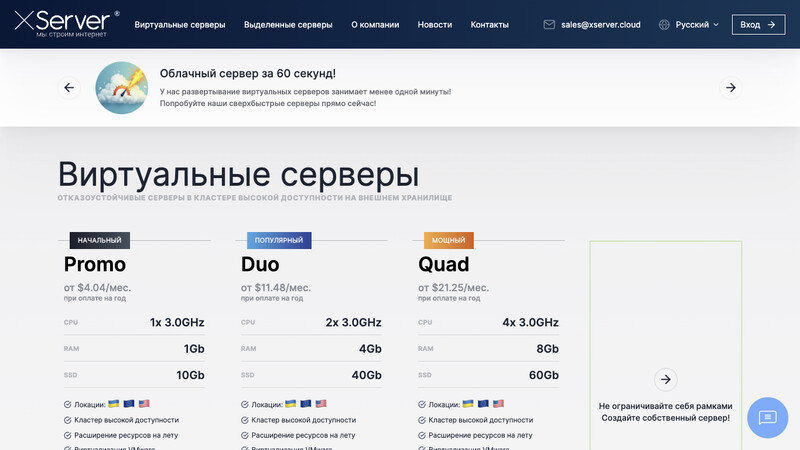Click the Начальный badge
This screenshot has width=800, height=450.
click(99, 240)
